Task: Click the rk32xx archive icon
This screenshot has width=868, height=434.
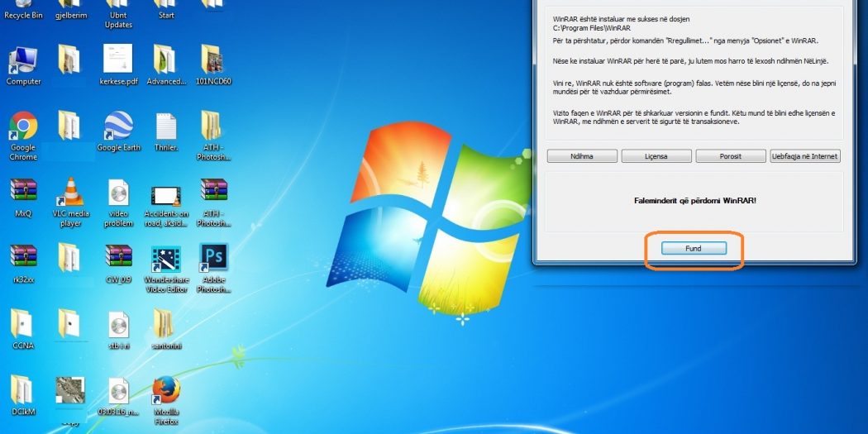Action: click(23, 258)
